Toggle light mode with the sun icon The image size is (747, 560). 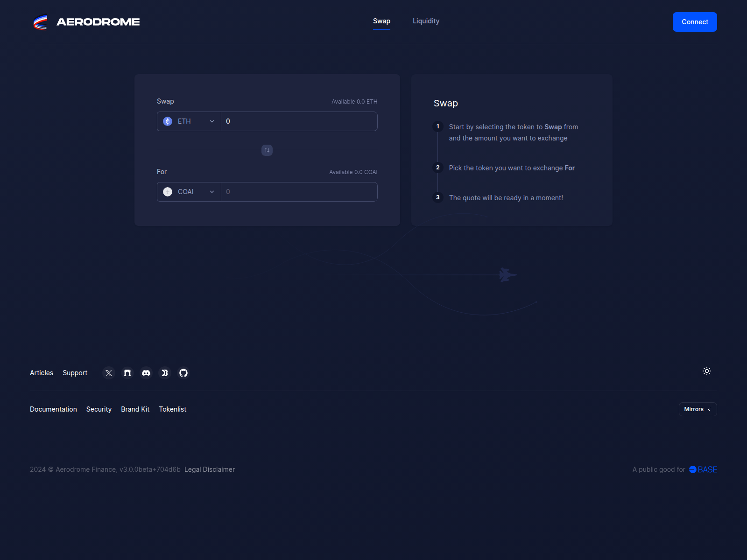[707, 371]
